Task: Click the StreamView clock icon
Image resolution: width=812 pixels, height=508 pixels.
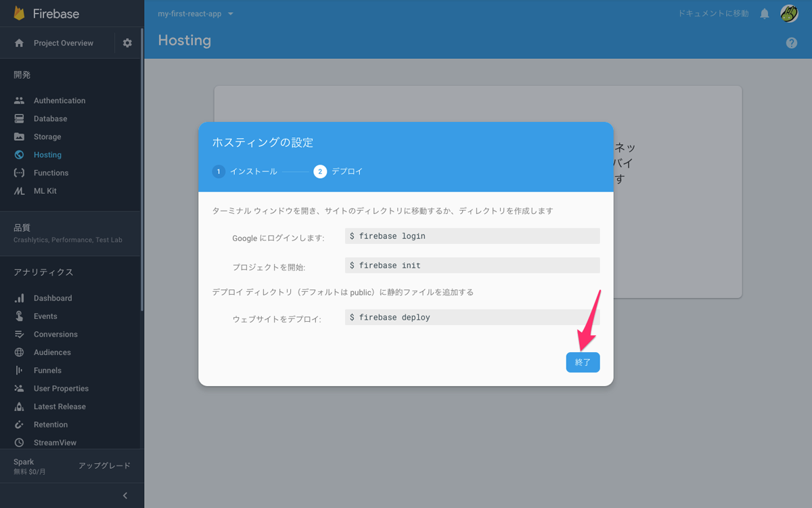Action: pos(19,442)
